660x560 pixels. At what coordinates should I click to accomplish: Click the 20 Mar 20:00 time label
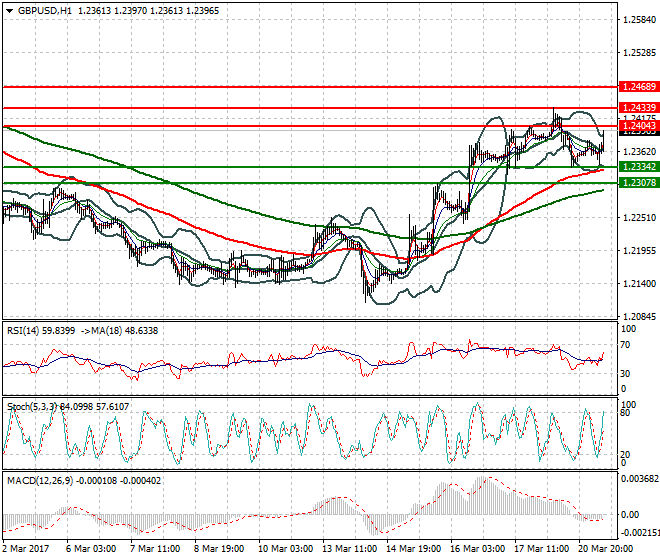tap(605, 549)
